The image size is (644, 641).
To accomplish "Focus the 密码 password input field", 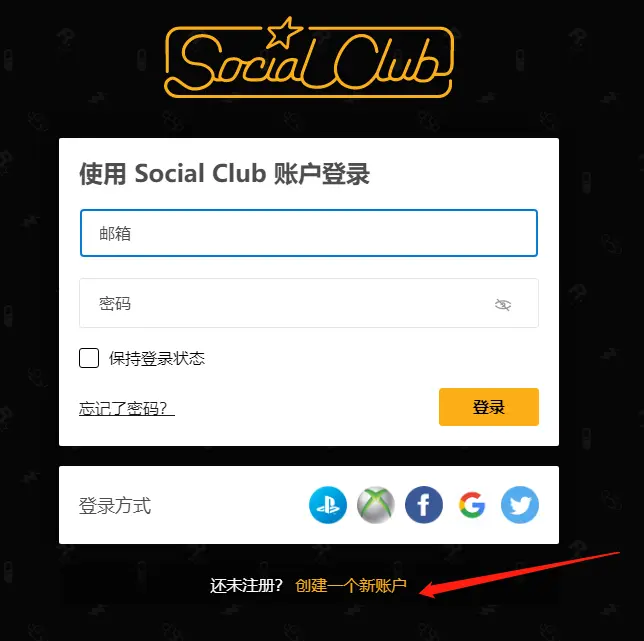I will click(x=309, y=303).
